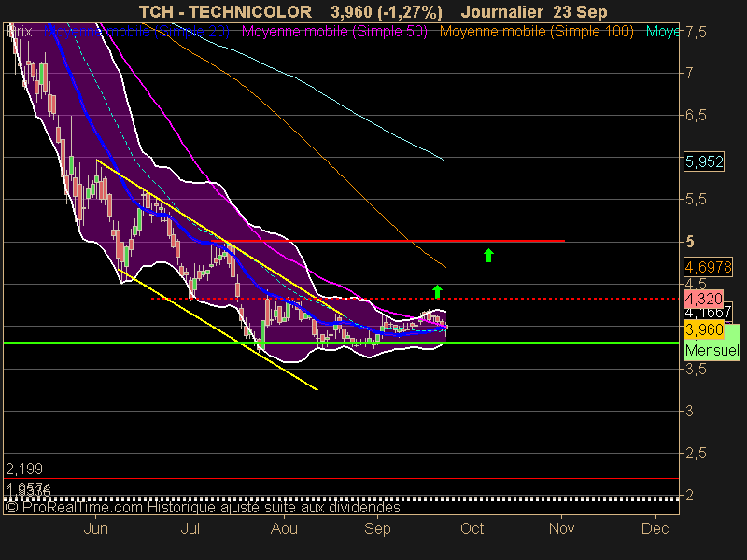Screen dimensions: 747x560
Task: Click the green horizontal monthly support line
Action: click(341, 343)
